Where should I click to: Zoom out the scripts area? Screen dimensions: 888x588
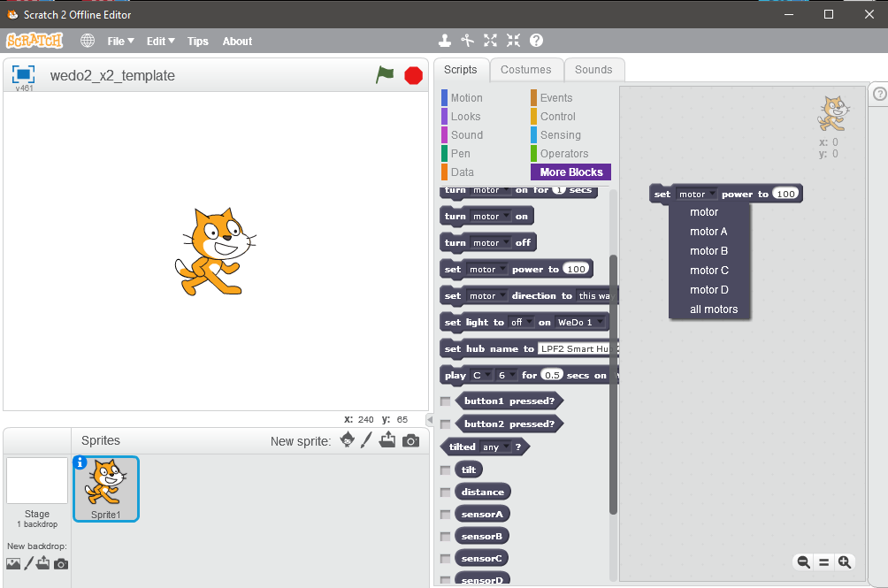point(803,562)
